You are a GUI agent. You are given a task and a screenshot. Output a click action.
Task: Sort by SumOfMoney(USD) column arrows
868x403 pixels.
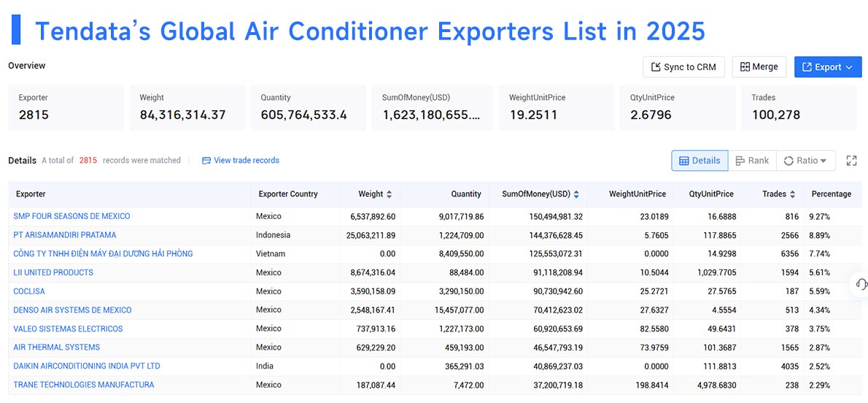[x=576, y=195]
